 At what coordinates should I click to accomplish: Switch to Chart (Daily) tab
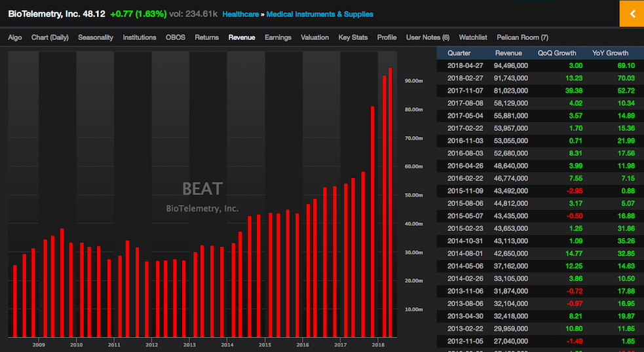50,37
